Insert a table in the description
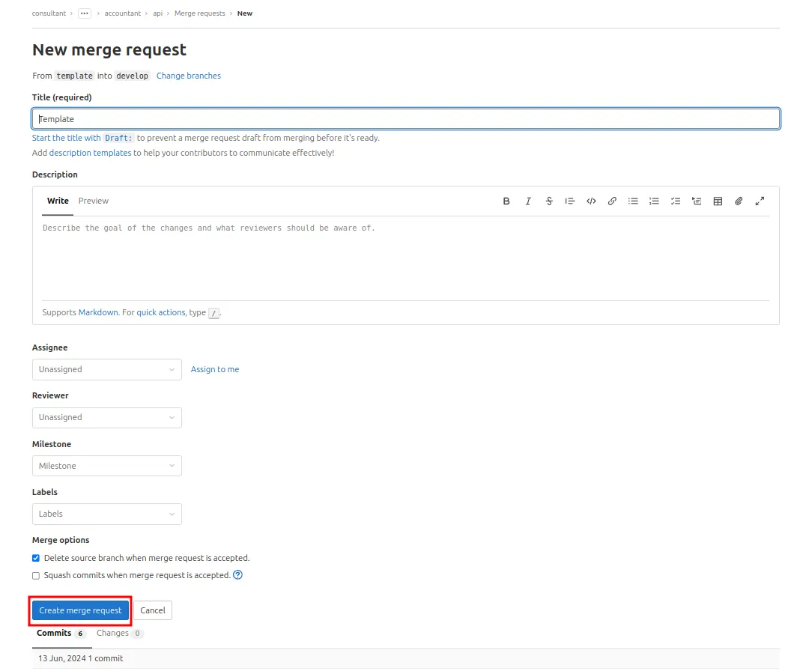The width and height of the screenshot is (812, 671). coord(718,201)
